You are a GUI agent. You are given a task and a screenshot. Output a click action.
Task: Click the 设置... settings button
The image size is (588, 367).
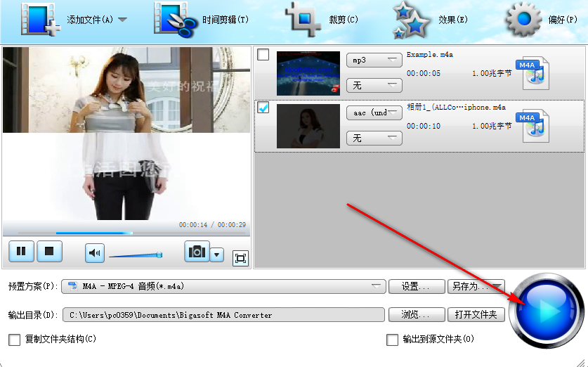(417, 287)
